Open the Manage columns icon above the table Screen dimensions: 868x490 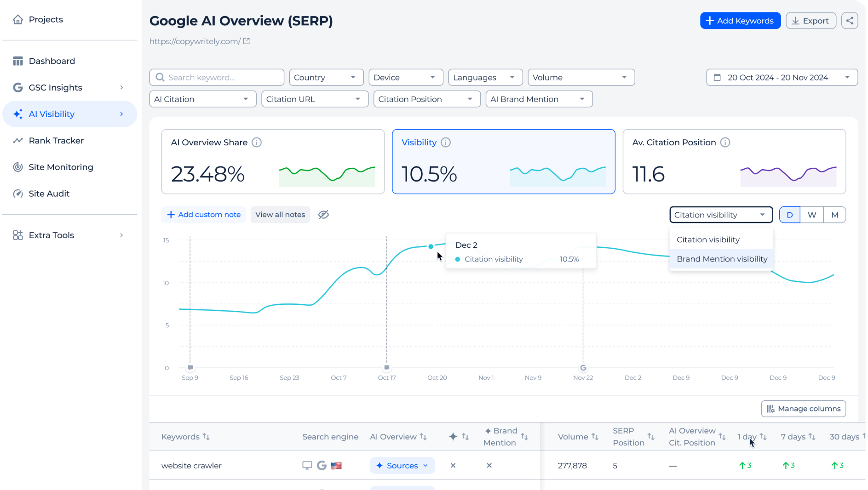[x=770, y=409]
